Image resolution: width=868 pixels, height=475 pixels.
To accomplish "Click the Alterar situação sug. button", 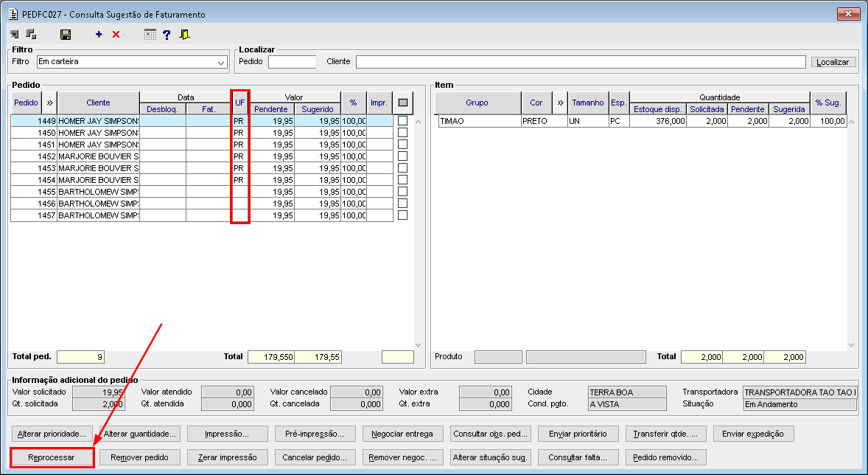I will [491, 457].
